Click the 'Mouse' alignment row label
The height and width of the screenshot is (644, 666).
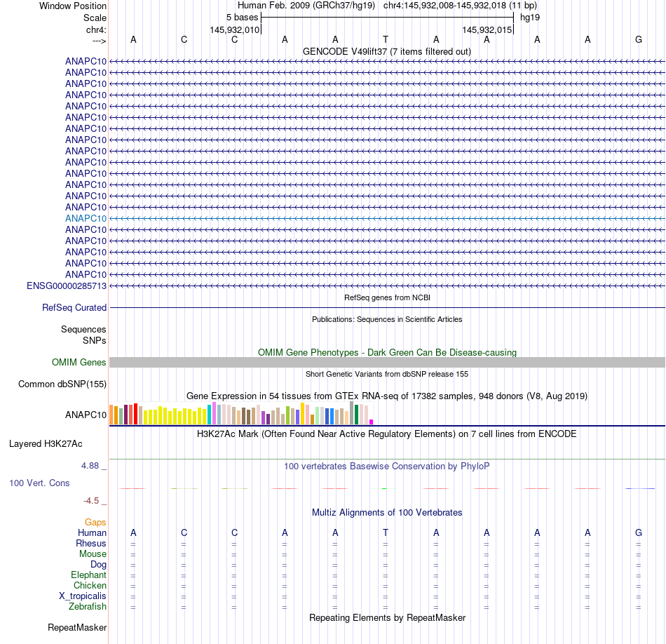[93, 554]
